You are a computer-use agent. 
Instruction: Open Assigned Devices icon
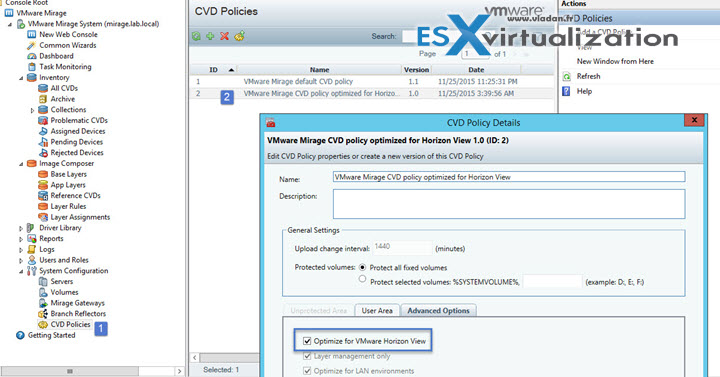[43, 131]
